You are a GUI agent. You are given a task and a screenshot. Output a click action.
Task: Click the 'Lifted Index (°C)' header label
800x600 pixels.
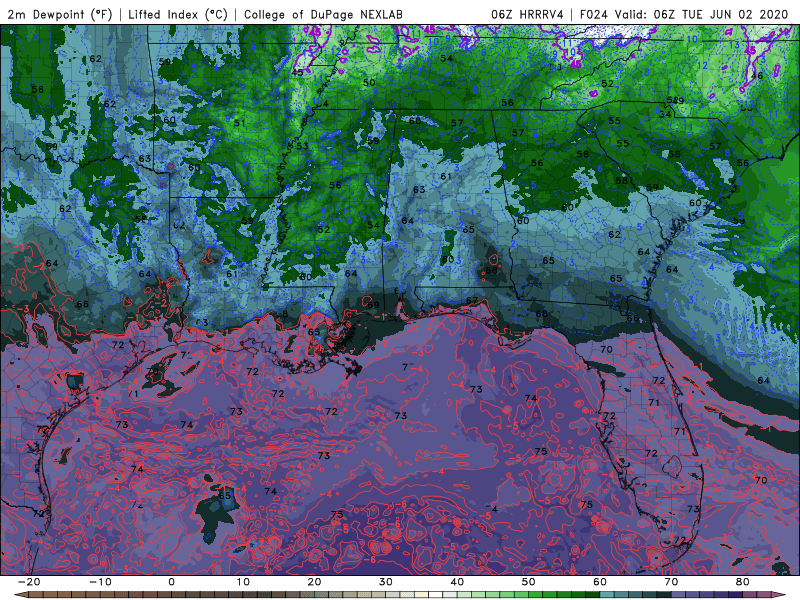pyautogui.click(x=178, y=14)
